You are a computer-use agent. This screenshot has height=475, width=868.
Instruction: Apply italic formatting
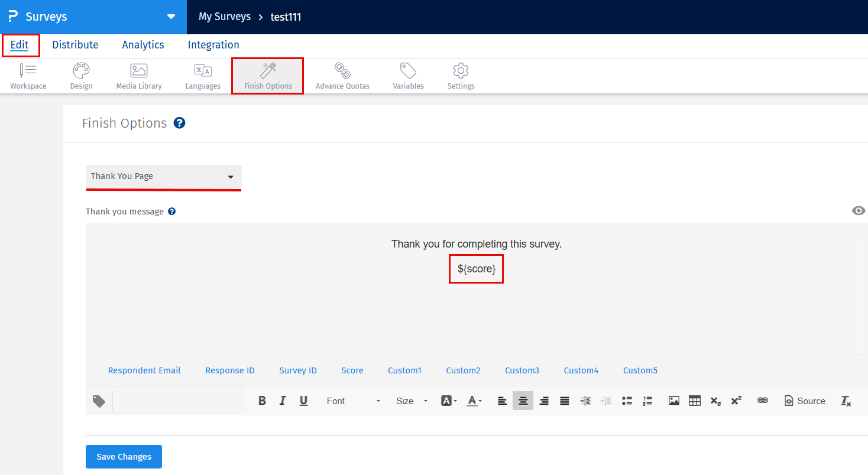pos(283,401)
